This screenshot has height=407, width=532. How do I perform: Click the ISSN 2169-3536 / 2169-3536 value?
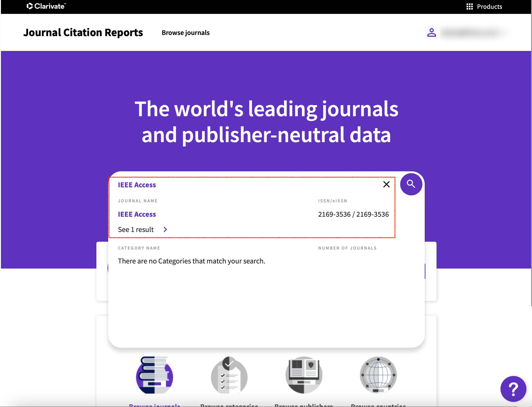[353, 214]
